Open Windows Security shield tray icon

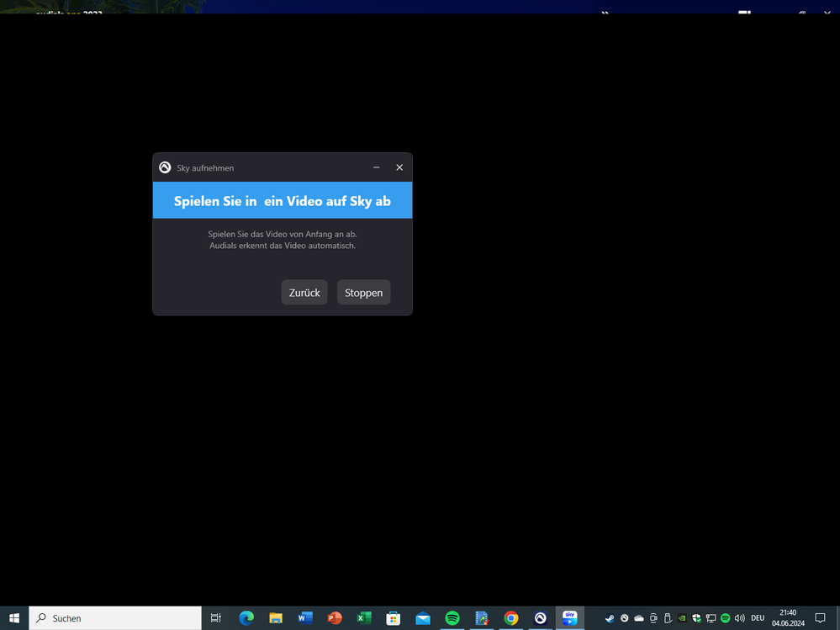[x=696, y=618]
